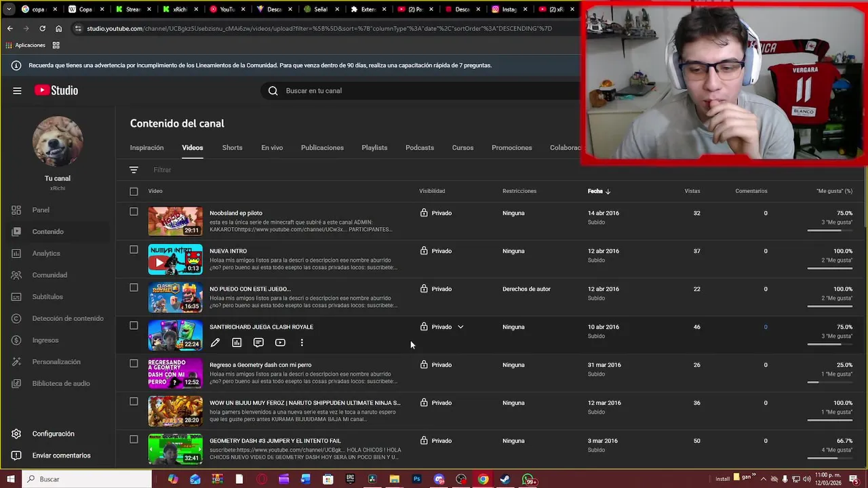Screen dimensions: 868x488
Task: Open the NUEVA INTRO video title
Action: click(x=228, y=251)
